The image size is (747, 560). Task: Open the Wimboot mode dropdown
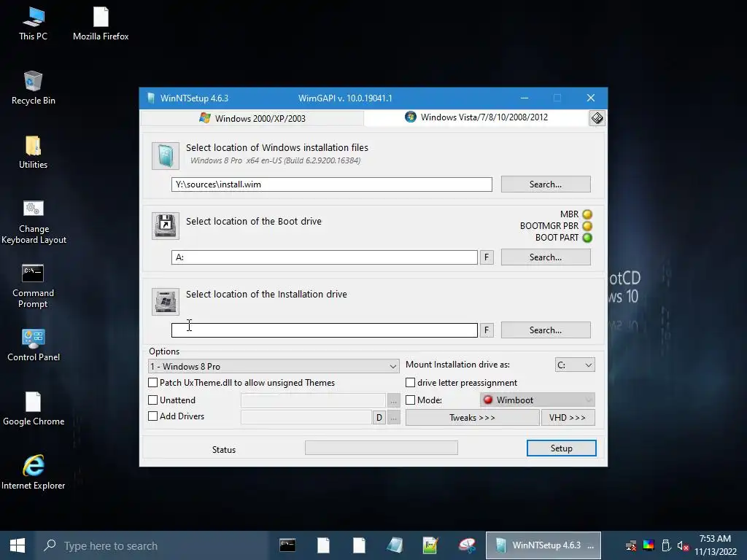pyautogui.click(x=538, y=400)
